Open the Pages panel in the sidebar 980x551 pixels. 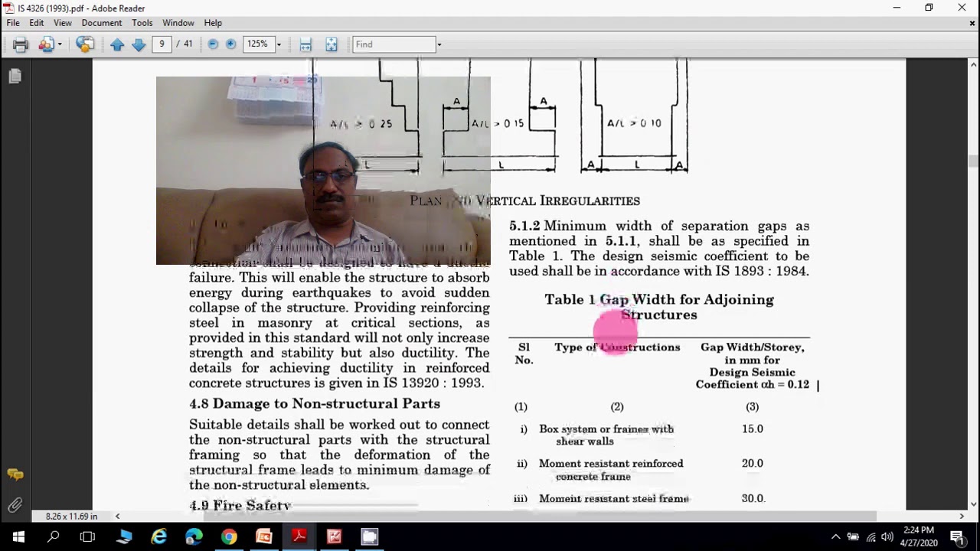15,76
